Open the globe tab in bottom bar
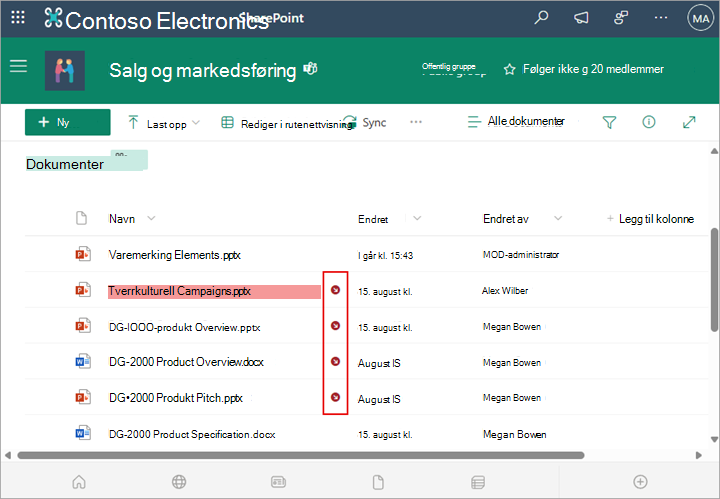Viewport: 720px width, 499px height. pos(179,482)
